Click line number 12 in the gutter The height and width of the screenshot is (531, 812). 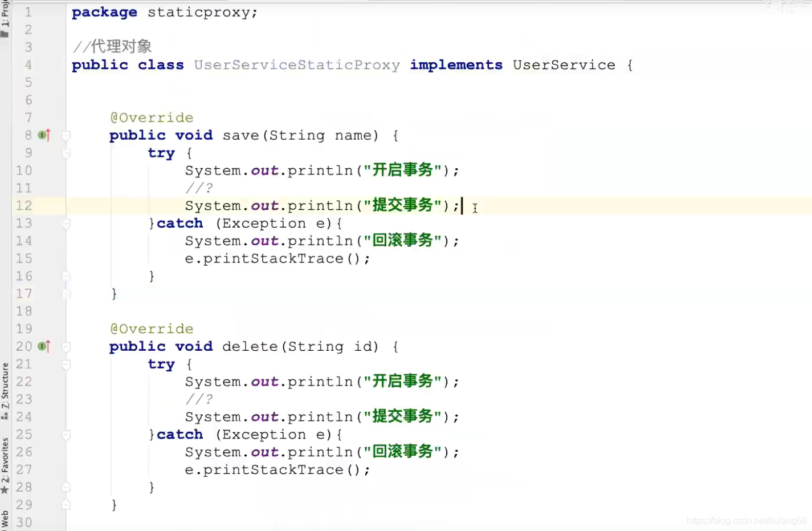tap(24, 205)
